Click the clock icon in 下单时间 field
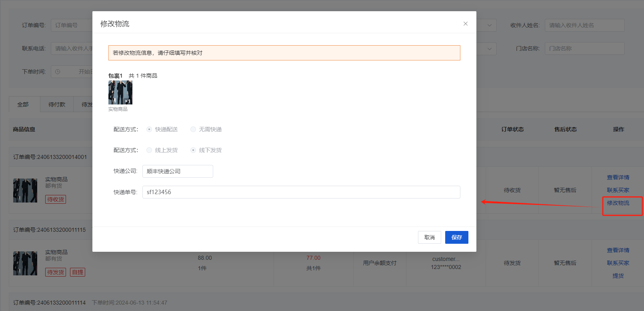 pos(58,72)
